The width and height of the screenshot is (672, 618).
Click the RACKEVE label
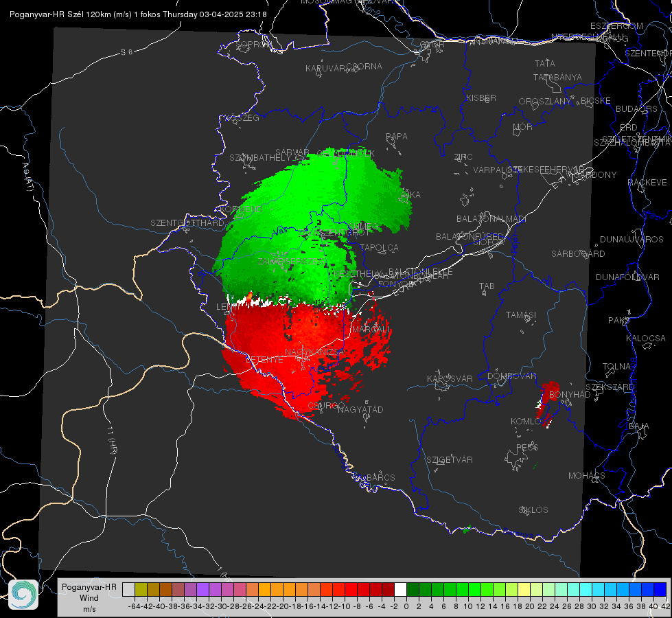pyautogui.click(x=647, y=182)
